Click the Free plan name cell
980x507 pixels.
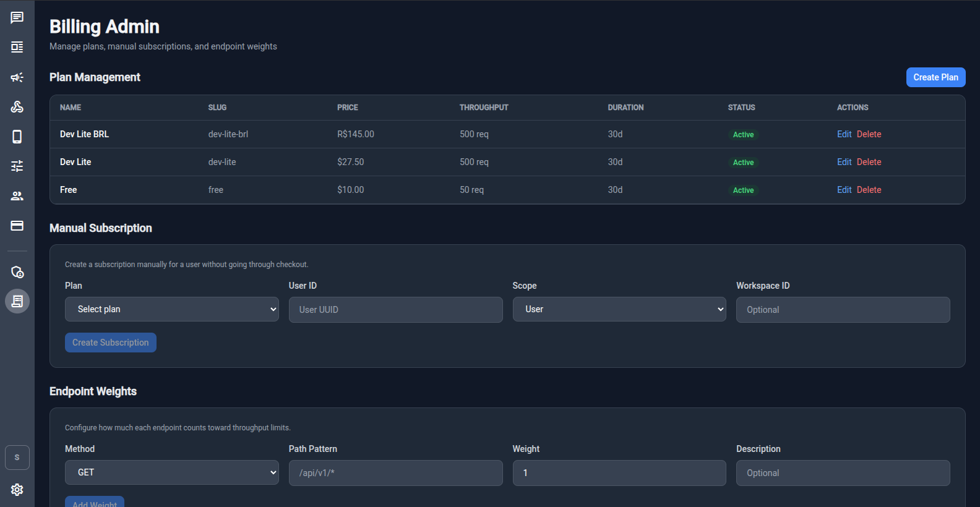69,190
